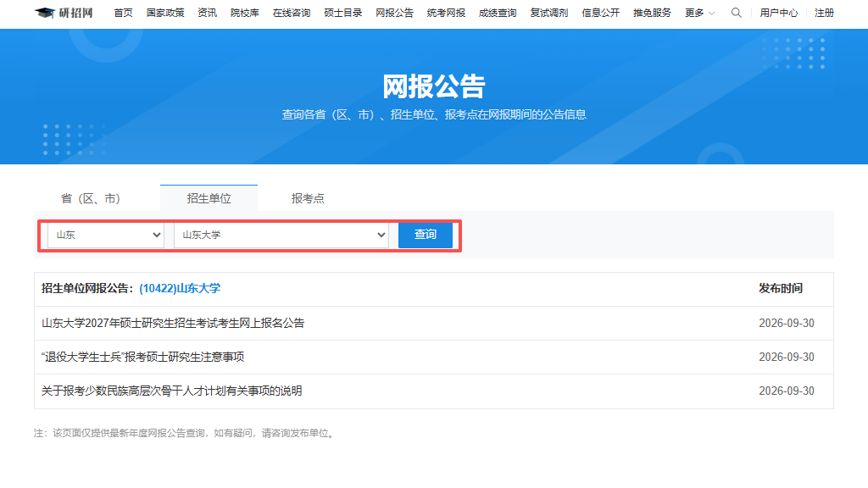The image size is (868, 488).
Task: Open 在线咨询 nav link
Action: (x=292, y=13)
